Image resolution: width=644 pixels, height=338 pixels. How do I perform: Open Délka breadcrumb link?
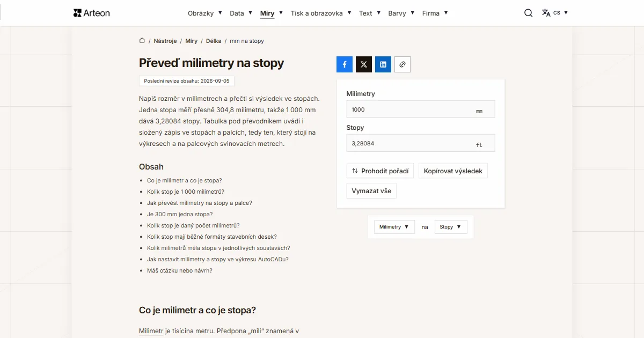click(214, 41)
